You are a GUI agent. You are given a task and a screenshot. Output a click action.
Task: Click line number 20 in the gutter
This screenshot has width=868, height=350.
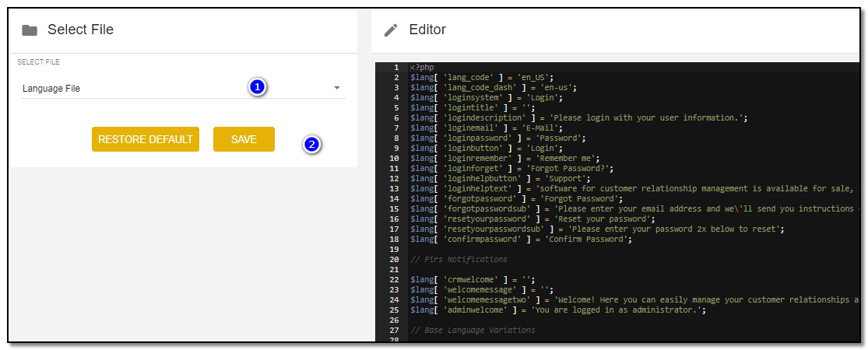tap(394, 259)
